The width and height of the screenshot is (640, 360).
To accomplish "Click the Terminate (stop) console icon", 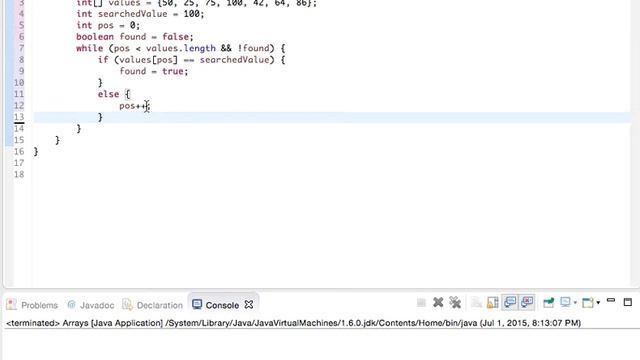I will coord(421,302).
